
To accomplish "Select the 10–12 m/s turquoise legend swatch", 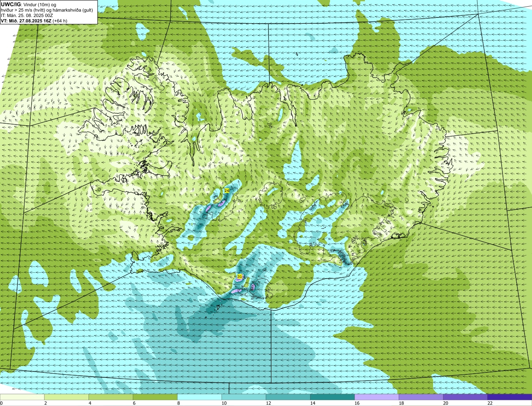I will tap(244, 397).
